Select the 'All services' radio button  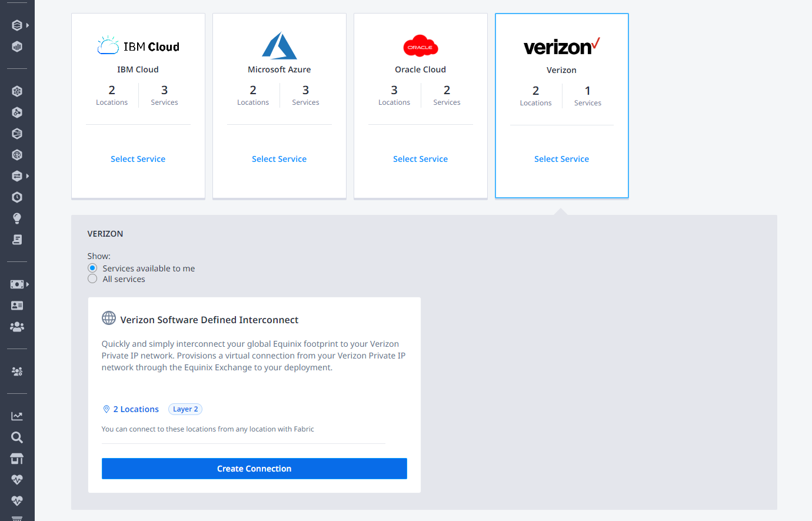click(x=92, y=279)
